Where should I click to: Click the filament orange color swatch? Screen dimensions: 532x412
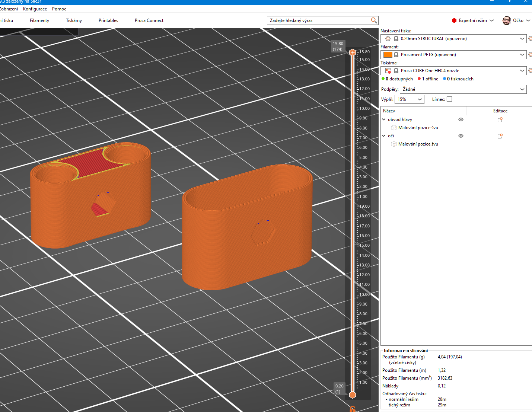(388, 55)
